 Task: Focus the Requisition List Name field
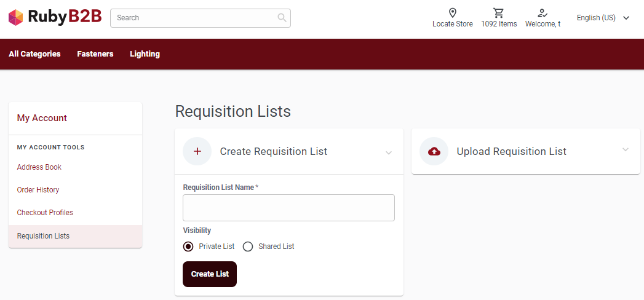pos(288,208)
